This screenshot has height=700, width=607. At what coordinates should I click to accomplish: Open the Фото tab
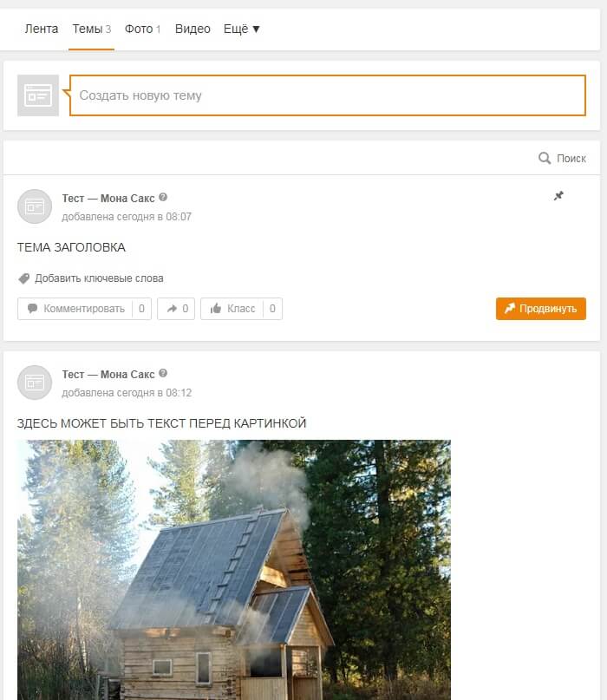pyautogui.click(x=142, y=29)
